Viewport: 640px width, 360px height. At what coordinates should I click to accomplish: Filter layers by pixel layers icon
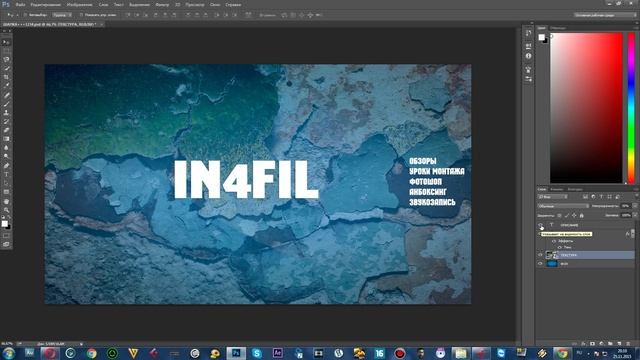point(585,197)
